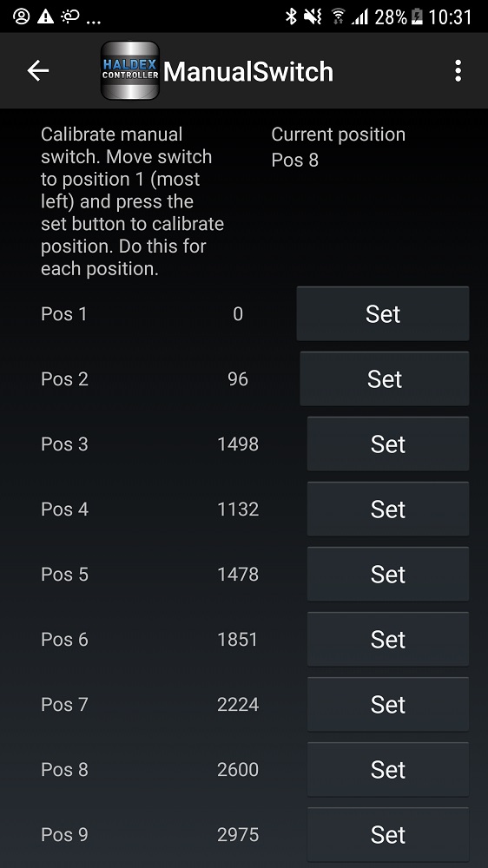Image resolution: width=488 pixels, height=868 pixels.
Task: Tap the warning triangle notification icon
Action: coord(45,16)
